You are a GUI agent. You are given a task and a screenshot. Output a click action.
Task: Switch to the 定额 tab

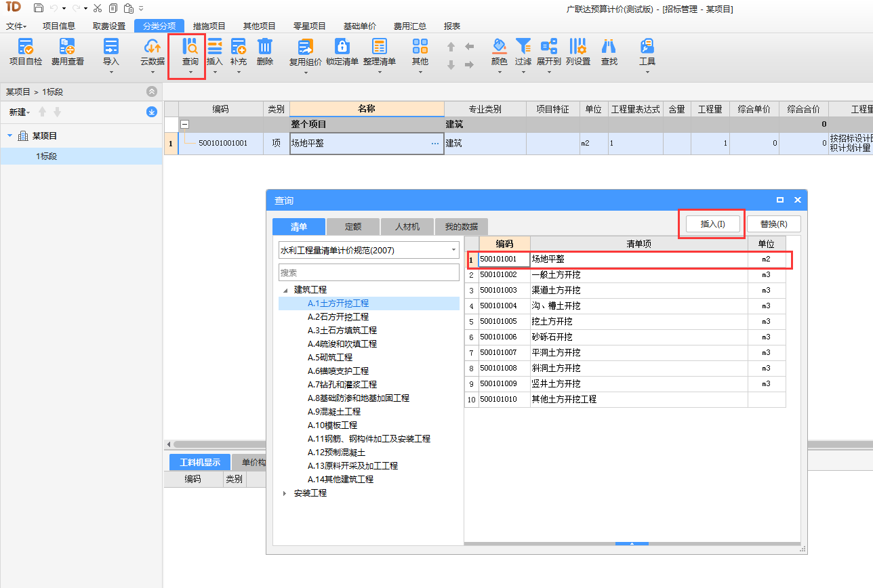click(353, 226)
